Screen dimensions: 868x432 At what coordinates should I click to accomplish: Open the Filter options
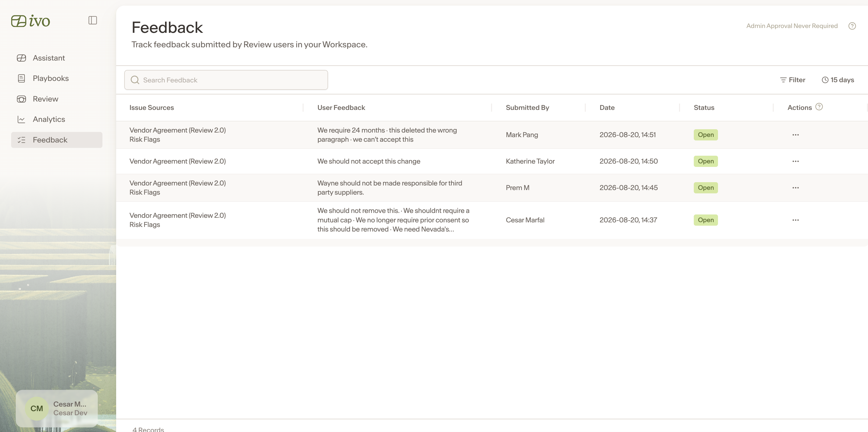pyautogui.click(x=793, y=80)
